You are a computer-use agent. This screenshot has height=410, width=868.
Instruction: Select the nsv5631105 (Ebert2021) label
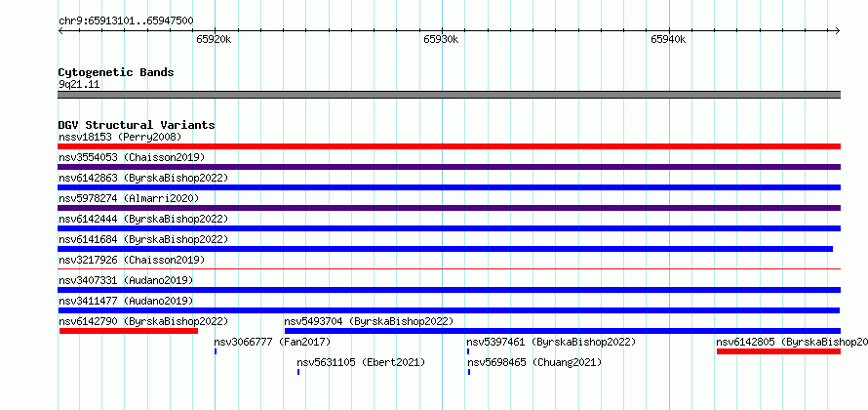click(x=362, y=362)
